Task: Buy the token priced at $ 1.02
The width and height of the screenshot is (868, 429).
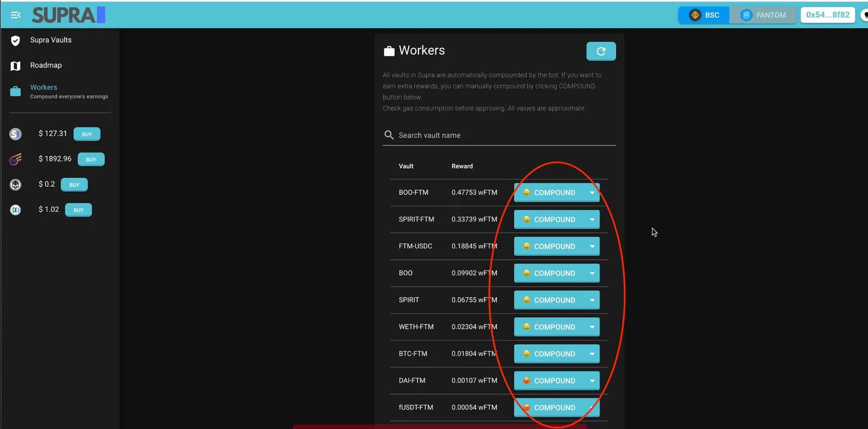Action: 79,210
